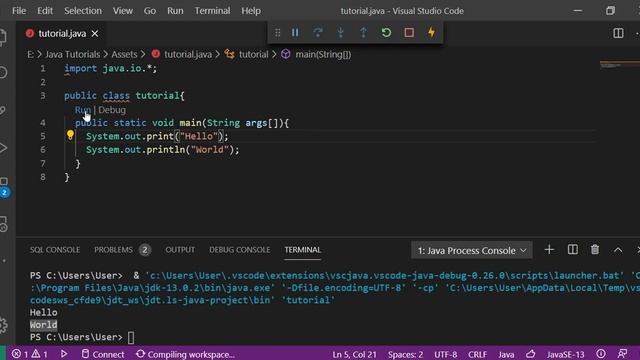Open the Edit menu
The image size is (640, 360).
45,11
